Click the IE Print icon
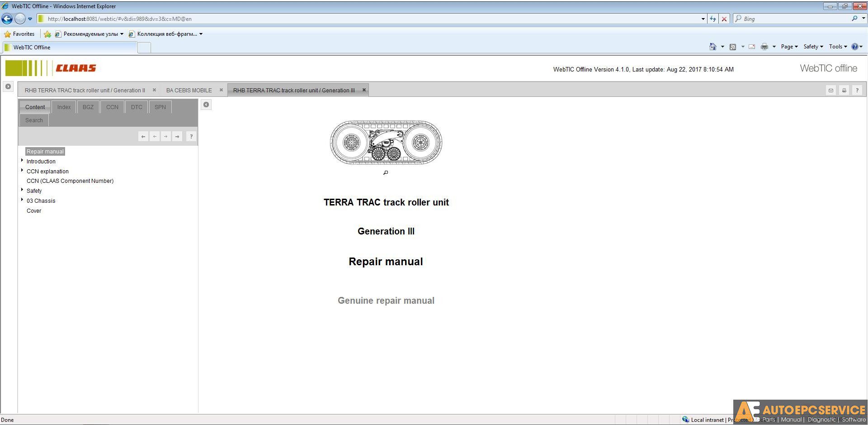Screen dimensions: 868x425 764,47
